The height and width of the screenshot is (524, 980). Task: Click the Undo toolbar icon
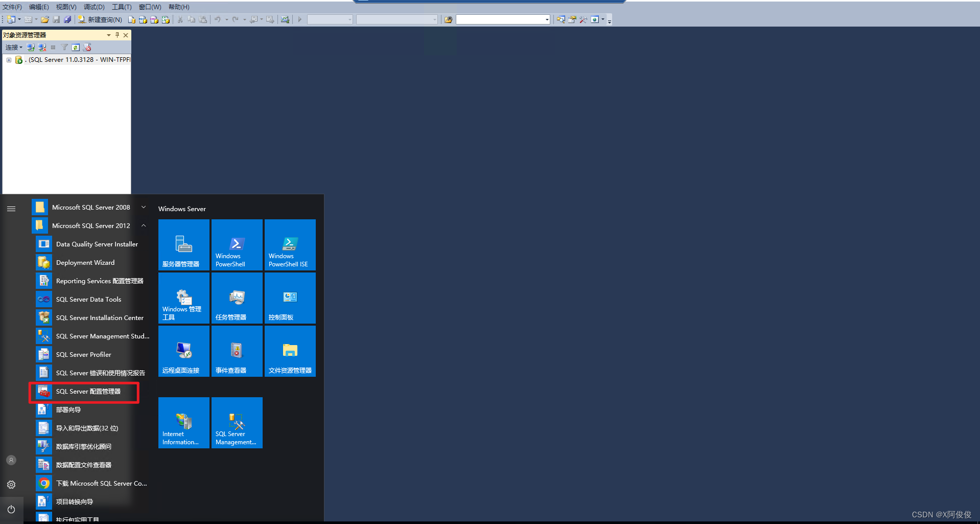click(218, 19)
